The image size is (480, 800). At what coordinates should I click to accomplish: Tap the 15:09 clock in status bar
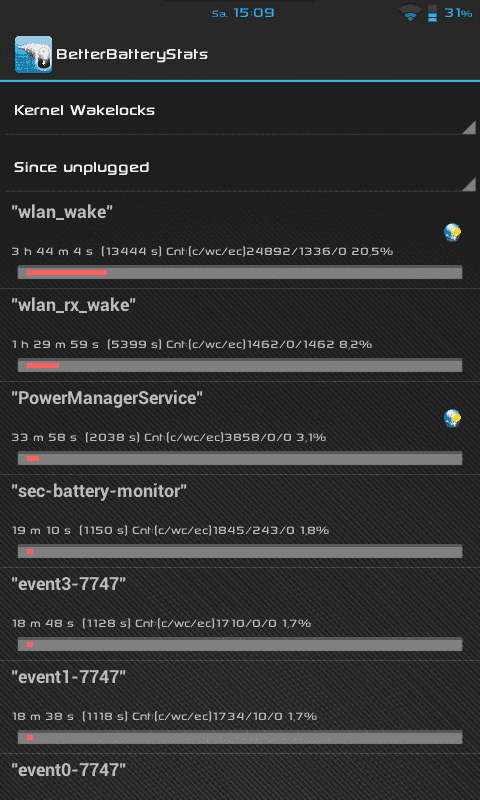[x=254, y=13]
